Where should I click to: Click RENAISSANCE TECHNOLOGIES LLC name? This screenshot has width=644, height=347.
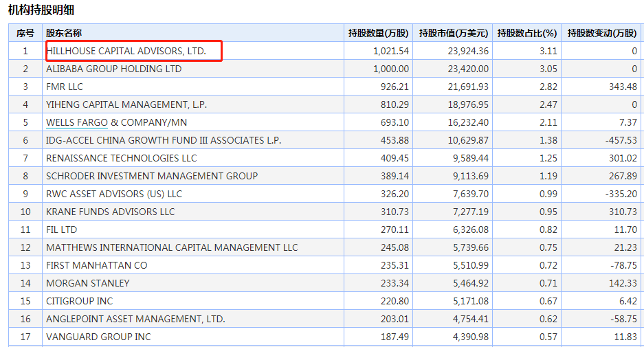[121, 158]
